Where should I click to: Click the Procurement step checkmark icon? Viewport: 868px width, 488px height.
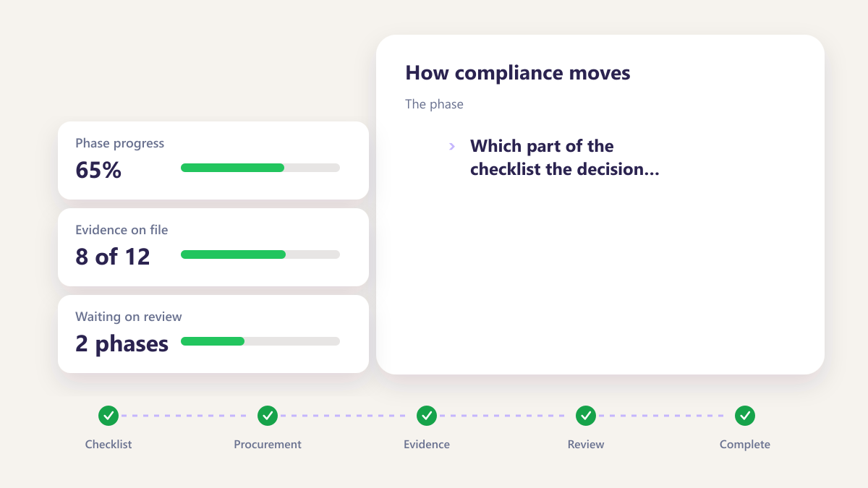coord(268,416)
